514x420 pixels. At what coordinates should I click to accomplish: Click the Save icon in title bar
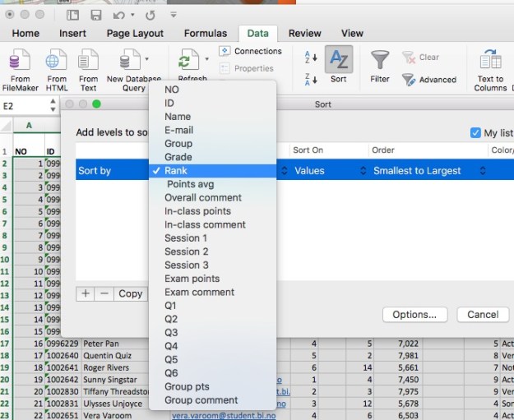click(96, 15)
